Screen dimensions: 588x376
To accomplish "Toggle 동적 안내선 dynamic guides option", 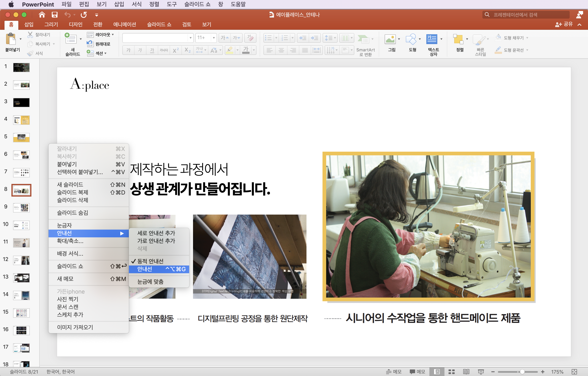I will [150, 261].
